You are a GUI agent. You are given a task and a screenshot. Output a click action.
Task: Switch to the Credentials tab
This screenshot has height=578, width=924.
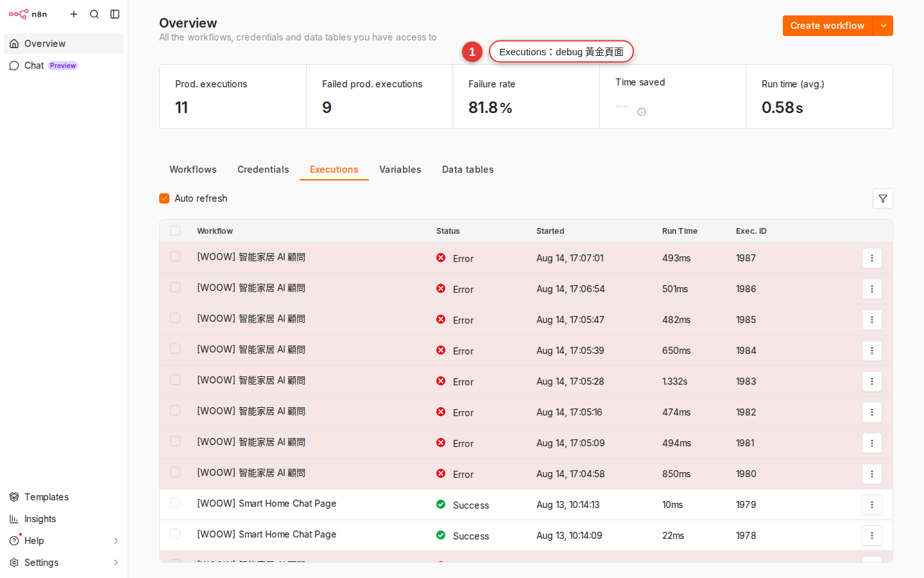coord(263,170)
